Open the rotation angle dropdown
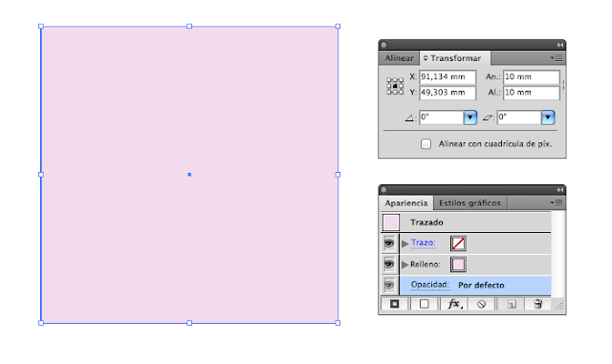 click(470, 118)
